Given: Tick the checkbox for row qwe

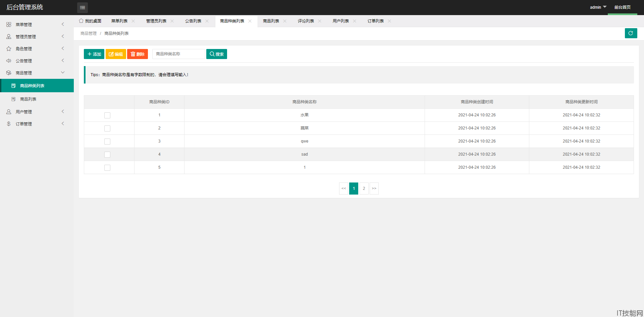Looking at the screenshot, I should tap(107, 142).
